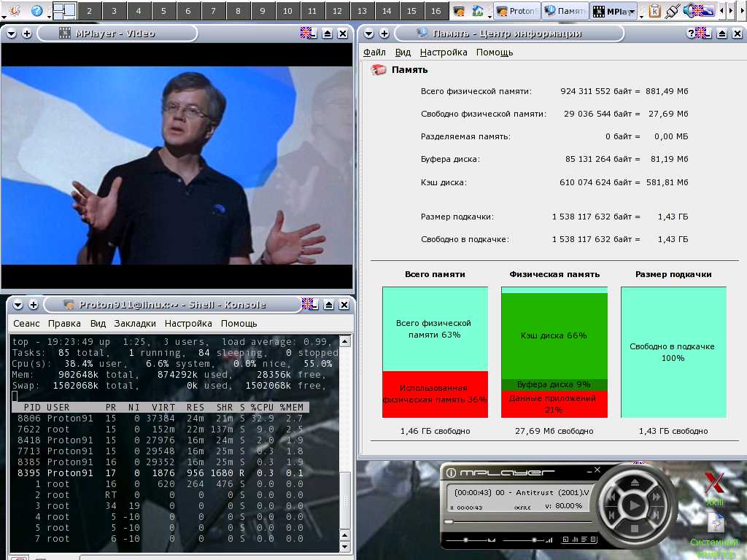Toggle sticky (+) on the Konsole window
747x560 pixels.
pos(33,304)
